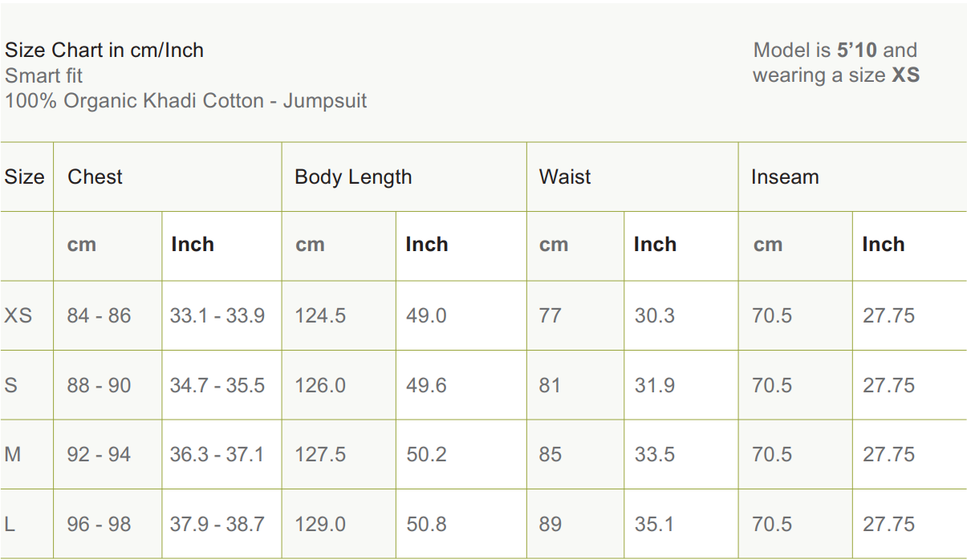This screenshot has width=967, height=560.
Task: Click the chest value 84 - 86
Action: coord(99,316)
